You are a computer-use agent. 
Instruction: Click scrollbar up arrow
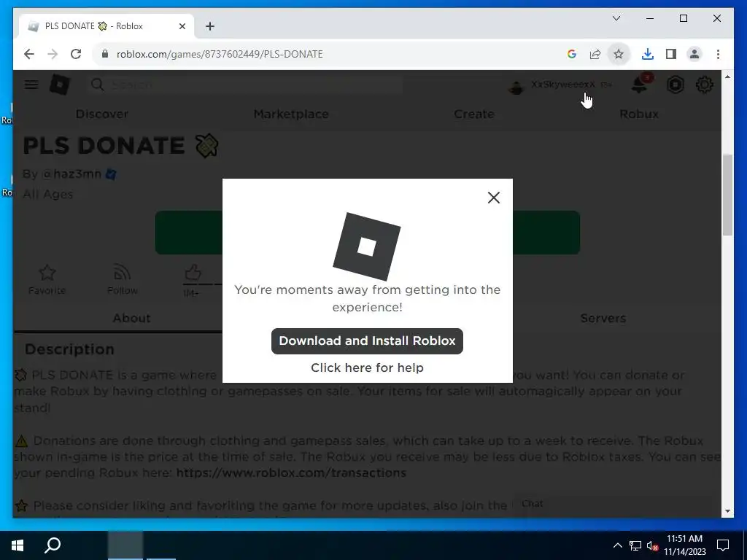tap(727, 77)
